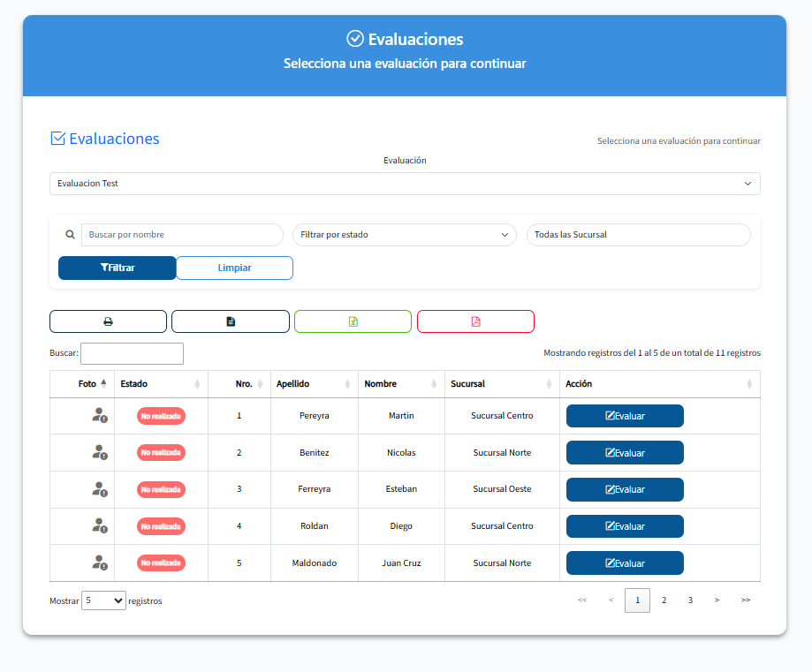This screenshot has width=812, height=672.
Task: Expand the Filtrar por estado dropdown
Action: click(x=405, y=235)
